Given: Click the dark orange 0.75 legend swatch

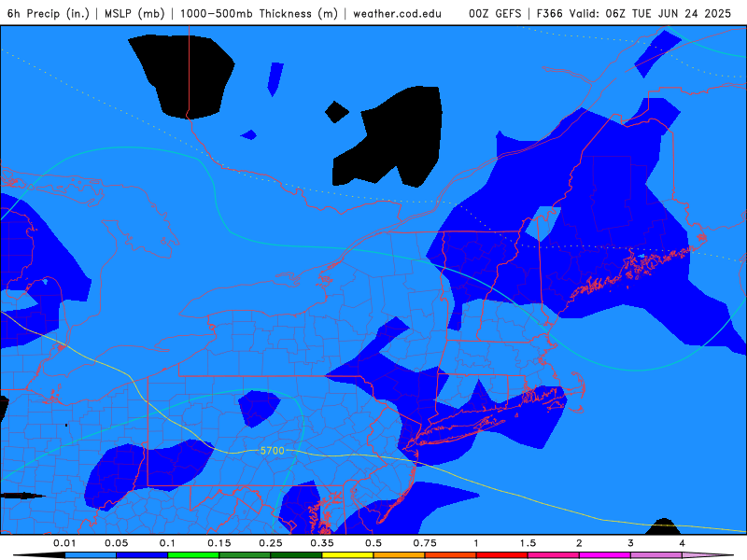Looking at the screenshot, I should tap(451, 555).
